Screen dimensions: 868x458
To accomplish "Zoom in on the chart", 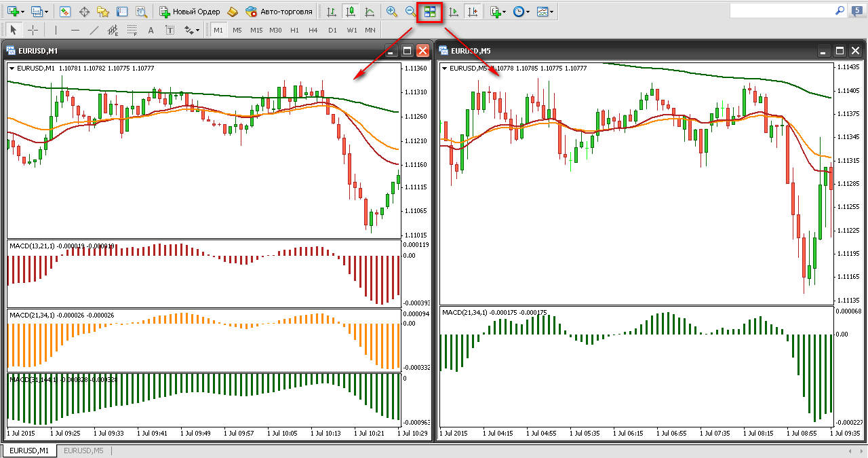I will pos(391,12).
